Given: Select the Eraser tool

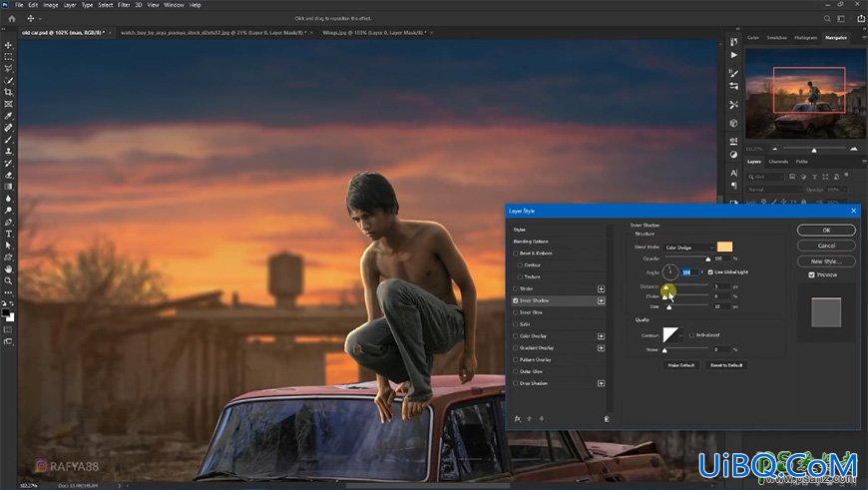Looking at the screenshot, I should [x=8, y=175].
